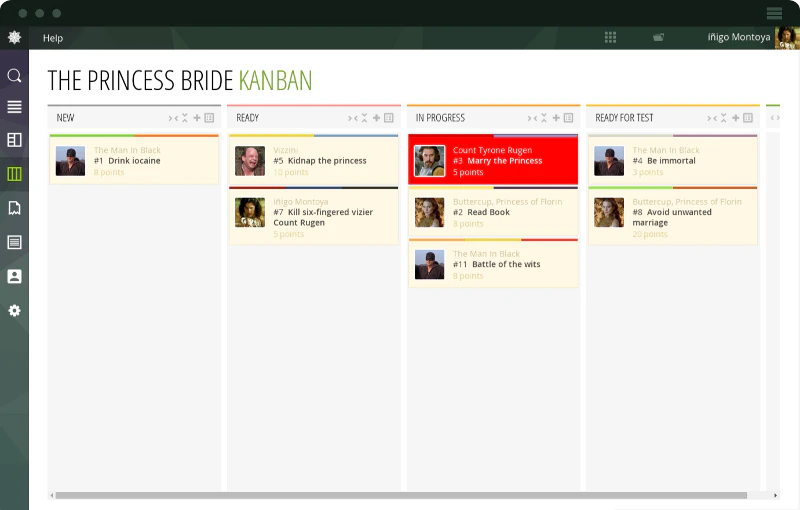Click avatar on Battle of the wits card
The width and height of the screenshot is (800, 510).
click(x=430, y=265)
